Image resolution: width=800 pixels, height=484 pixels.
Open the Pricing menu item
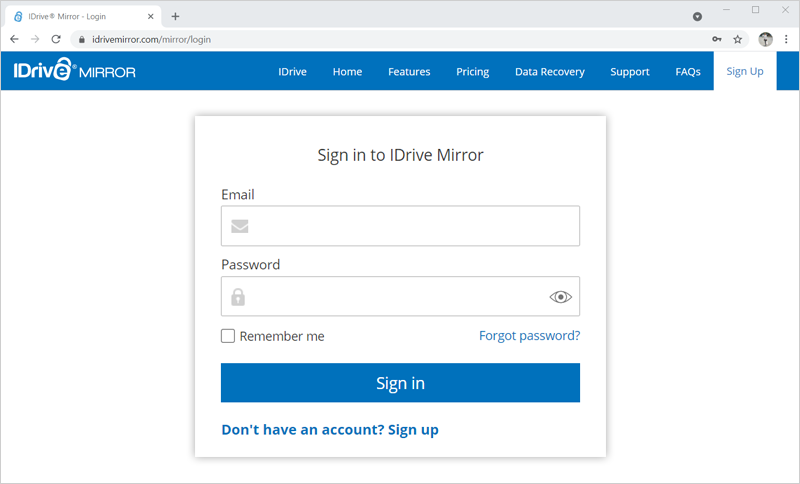point(472,72)
